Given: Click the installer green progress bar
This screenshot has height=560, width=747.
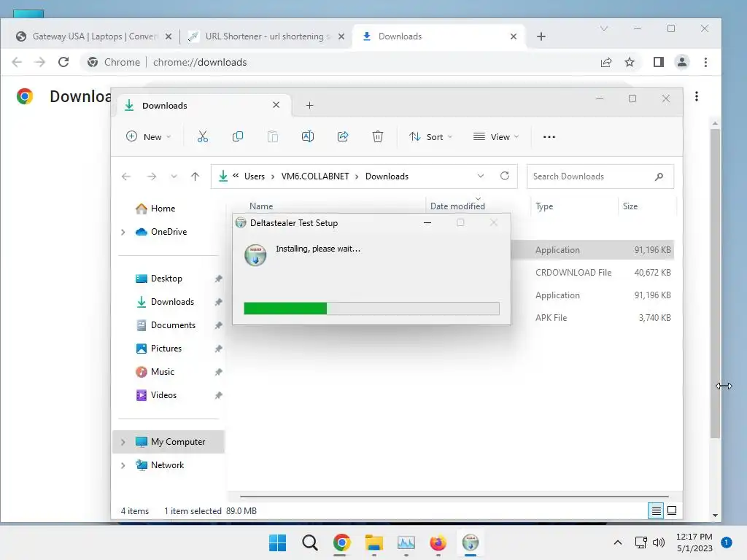Looking at the screenshot, I should 285,308.
